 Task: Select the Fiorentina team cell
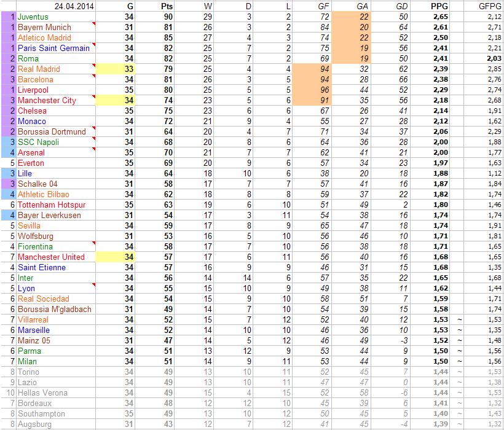click(x=56, y=246)
